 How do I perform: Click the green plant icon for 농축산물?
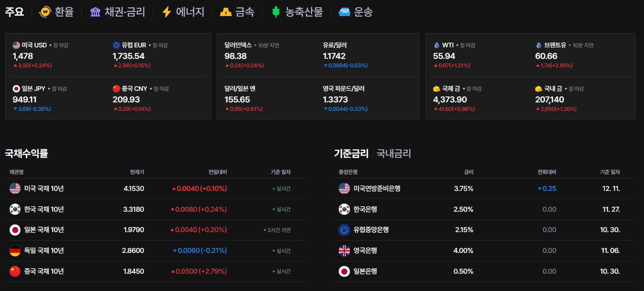[x=276, y=12]
